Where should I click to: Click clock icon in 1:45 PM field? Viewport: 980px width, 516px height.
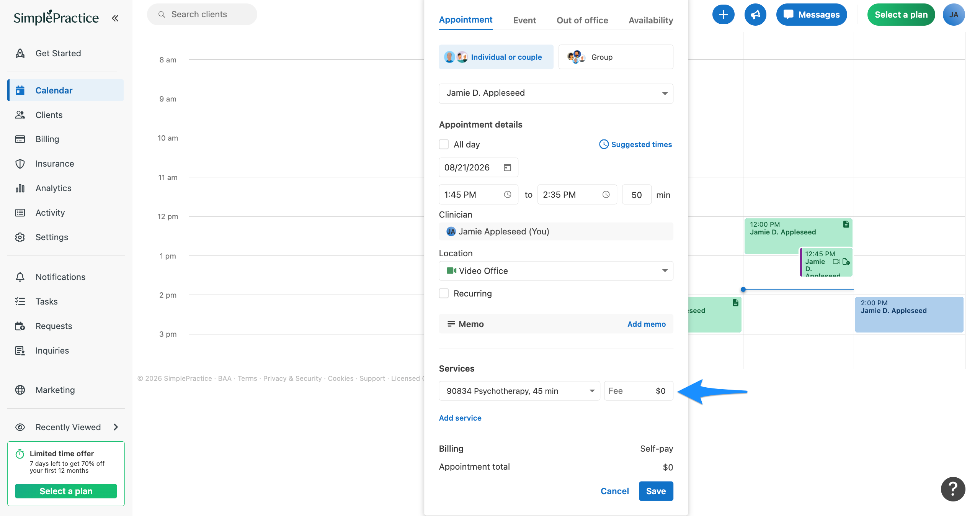(x=508, y=195)
